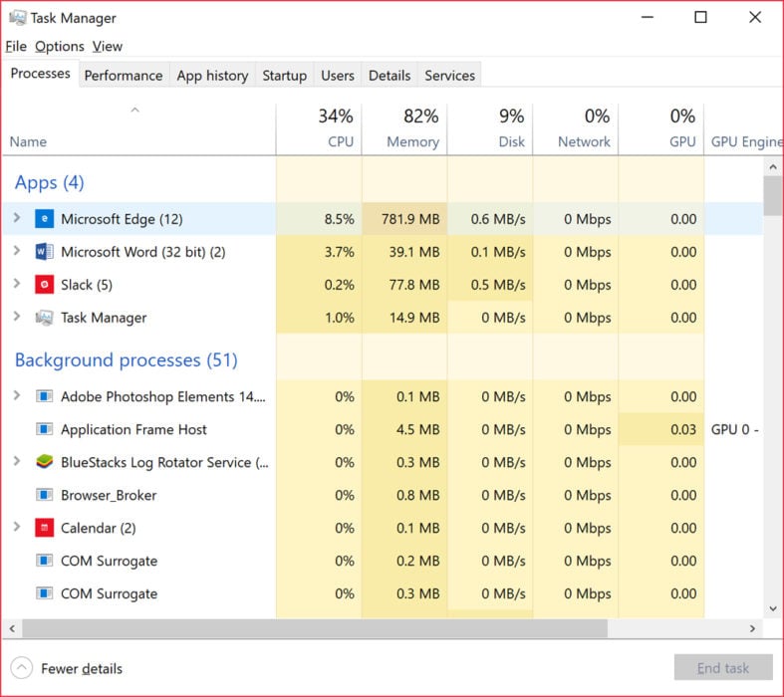
Task: Click the horizontal scrollbar right arrow
Action: coord(752,628)
